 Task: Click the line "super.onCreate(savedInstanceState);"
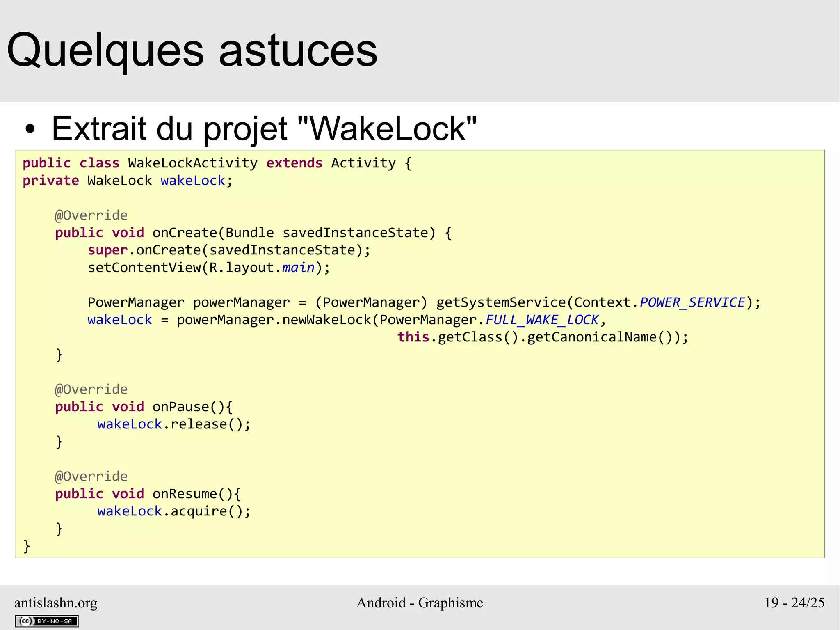[x=229, y=250]
